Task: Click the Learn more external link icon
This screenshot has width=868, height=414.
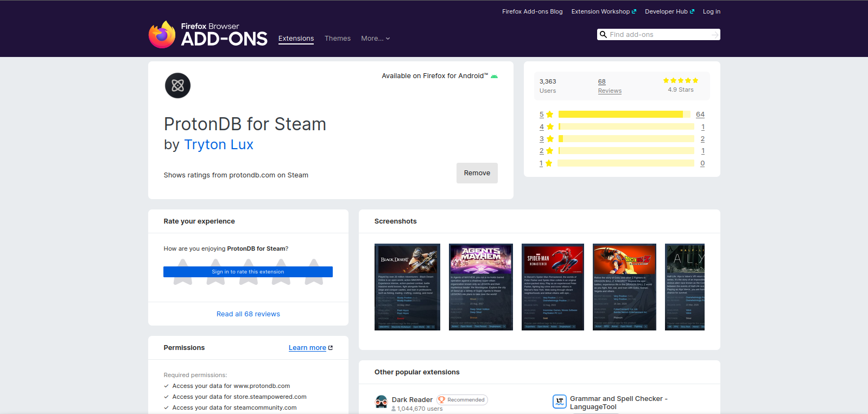Action: (331, 348)
